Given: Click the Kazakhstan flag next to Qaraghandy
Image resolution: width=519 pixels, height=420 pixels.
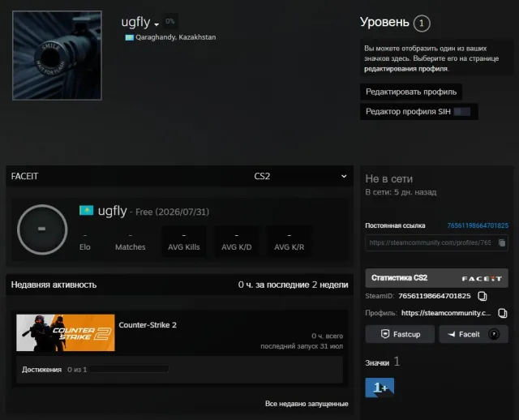Looking at the screenshot, I should (x=129, y=37).
